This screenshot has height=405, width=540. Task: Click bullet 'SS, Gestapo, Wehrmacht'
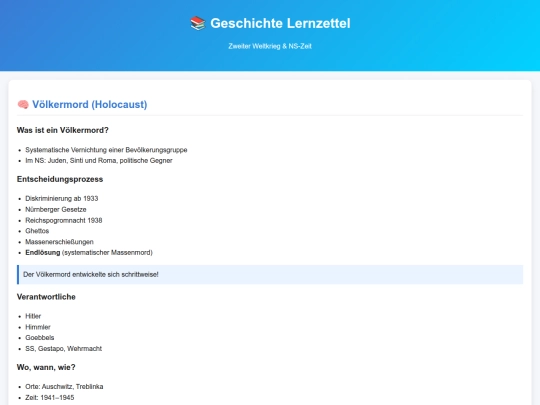click(64, 349)
